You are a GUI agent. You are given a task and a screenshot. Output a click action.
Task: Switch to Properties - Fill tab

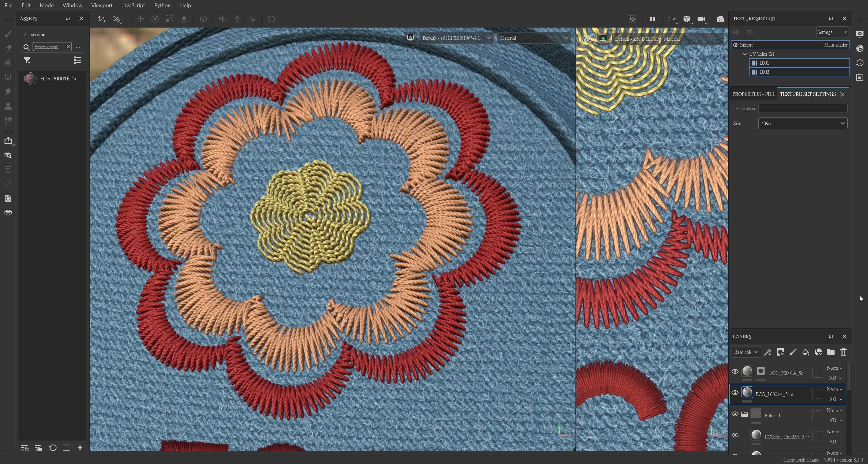click(x=753, y=94)
